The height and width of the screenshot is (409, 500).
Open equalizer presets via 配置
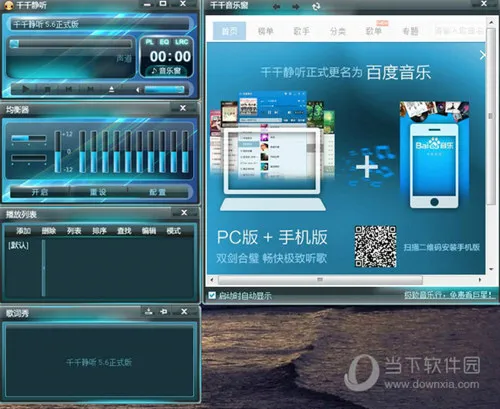pos(157,192)
